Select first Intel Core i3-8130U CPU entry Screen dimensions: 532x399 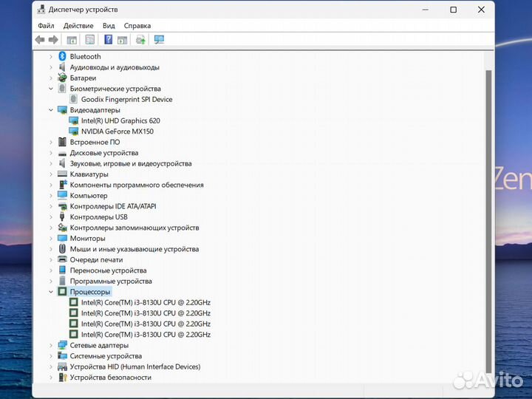click(x=146, y=302)
